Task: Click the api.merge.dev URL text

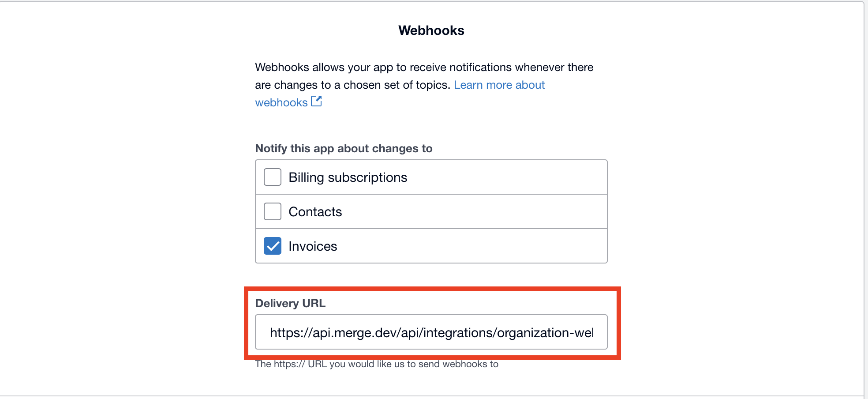Action: point(430,333)
